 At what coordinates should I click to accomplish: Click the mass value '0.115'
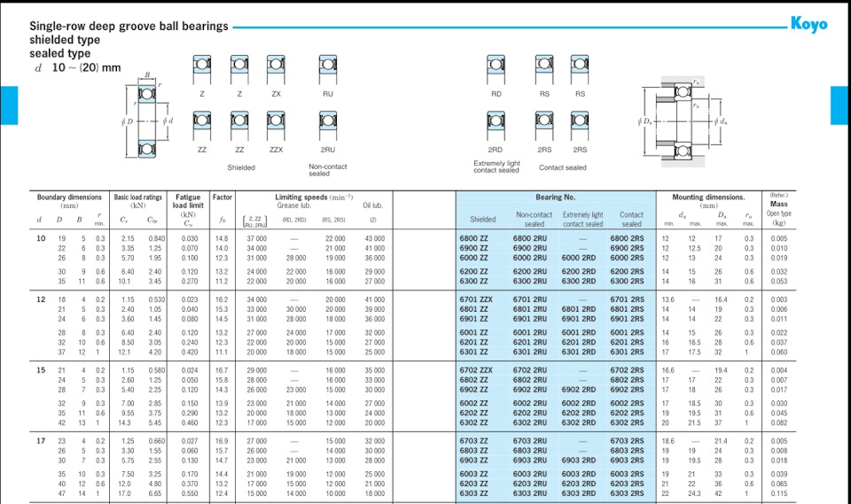click(x=779, y=493)
